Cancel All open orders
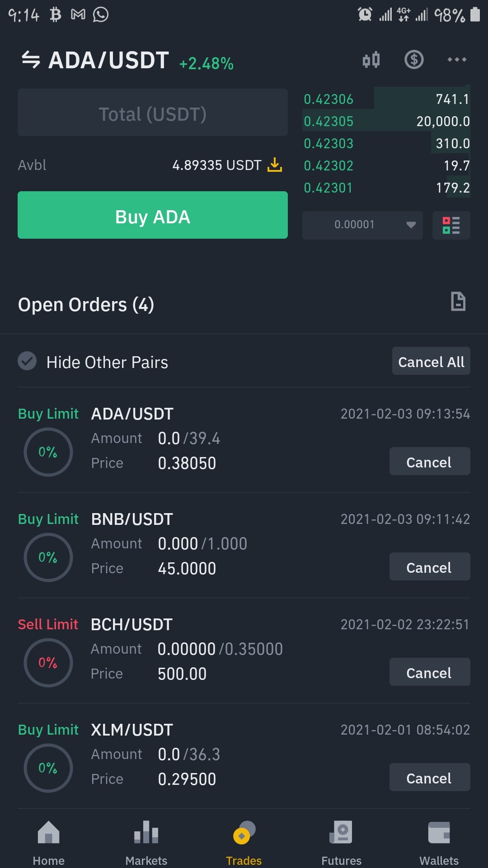 (x=431, y=361)
